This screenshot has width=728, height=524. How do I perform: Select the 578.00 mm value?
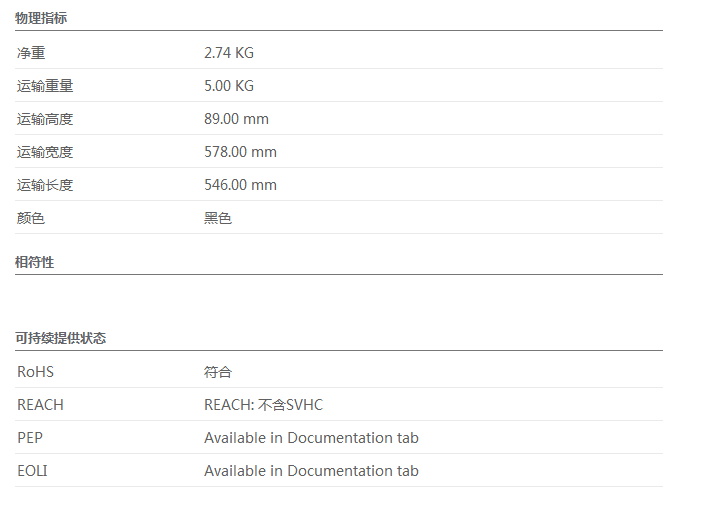[240, 152]
